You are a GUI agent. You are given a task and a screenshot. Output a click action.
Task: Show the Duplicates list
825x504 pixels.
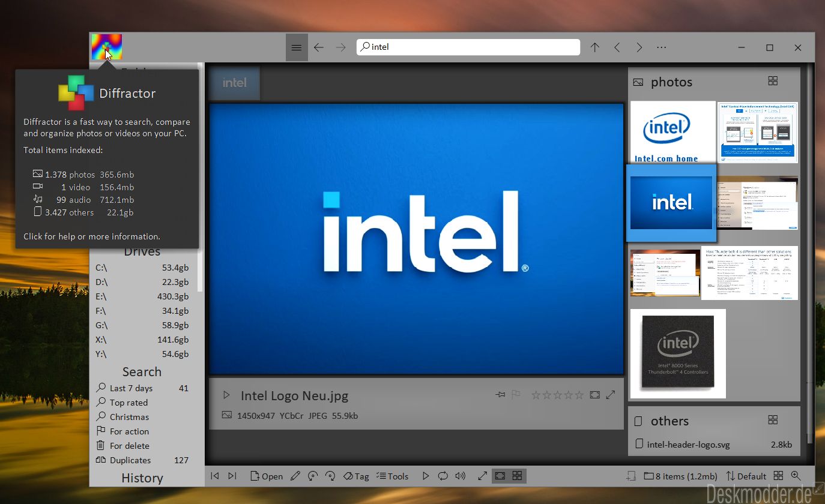142,460
